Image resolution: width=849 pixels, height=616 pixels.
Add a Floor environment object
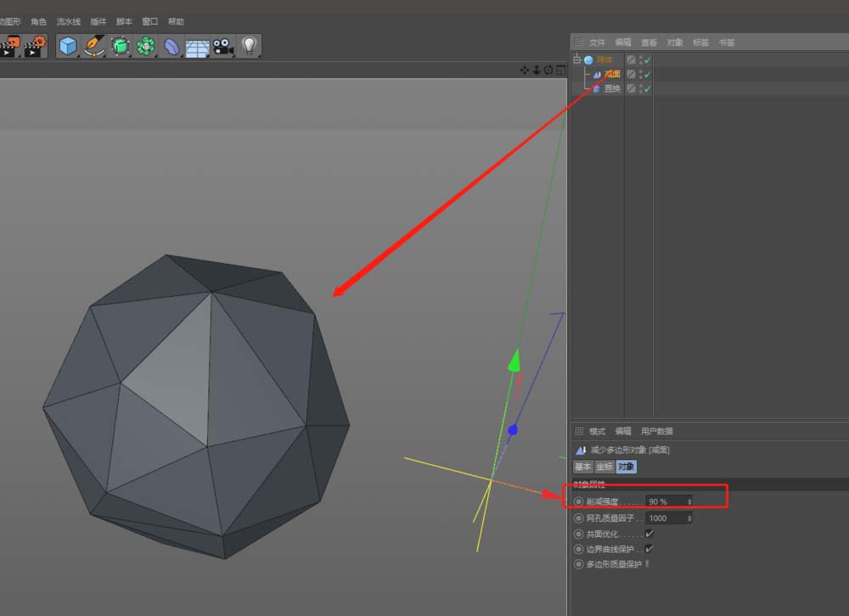tap(197, 47)
